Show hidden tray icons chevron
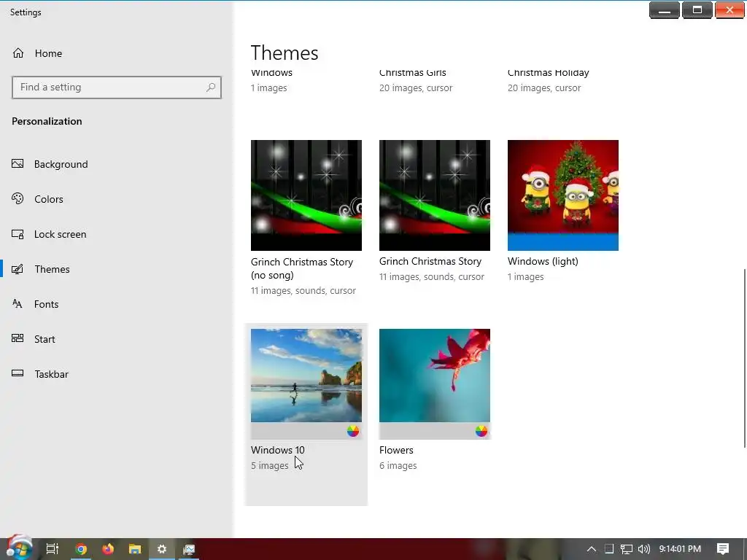The width and height of the screenshot is (747, 560). tap(591, 549)
